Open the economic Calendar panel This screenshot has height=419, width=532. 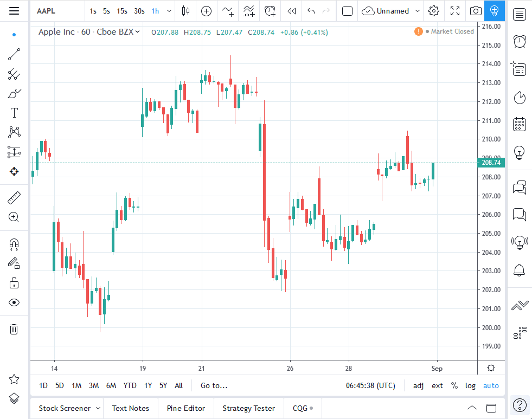519,124
